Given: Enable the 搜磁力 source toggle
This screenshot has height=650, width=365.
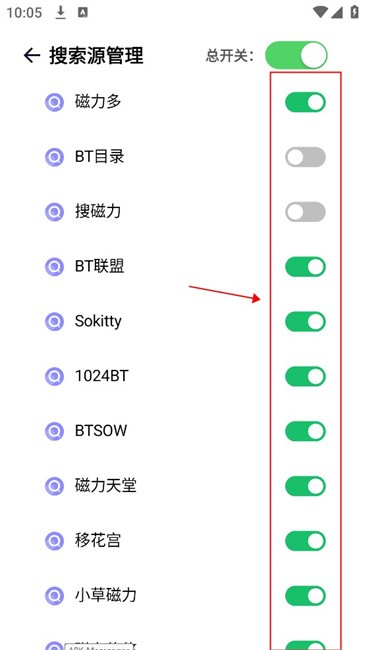Looking at the screenshot, I should pos(305,212).
